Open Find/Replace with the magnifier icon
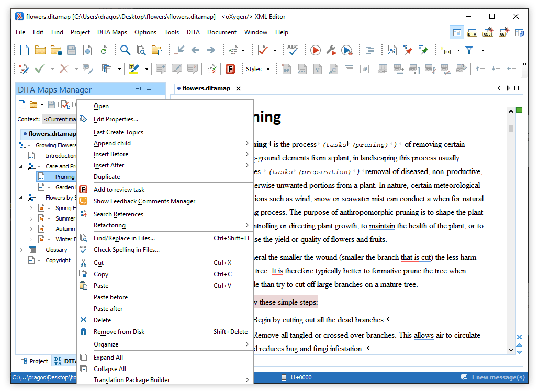 pyautogui.click(x=125, y=51)
